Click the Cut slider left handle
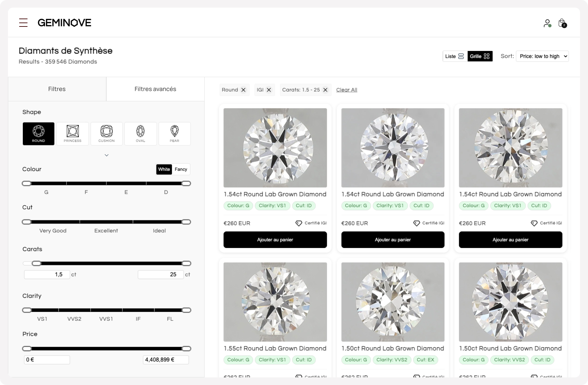 [26, 222]
